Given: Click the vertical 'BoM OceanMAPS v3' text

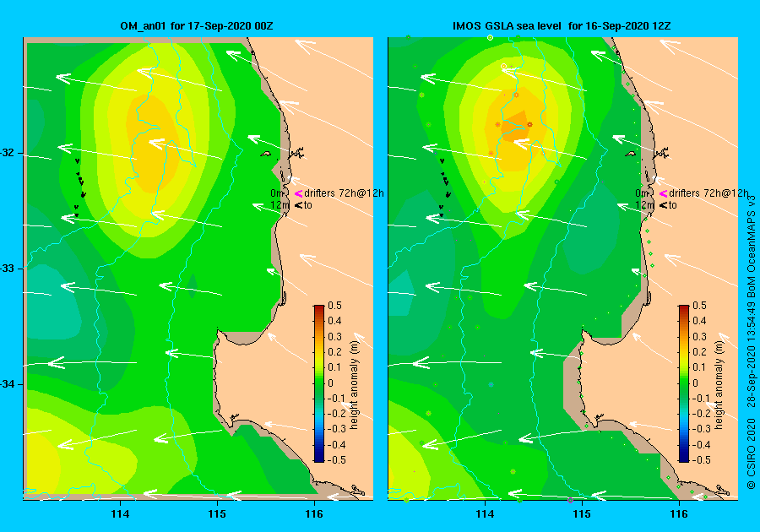Looking at the screenshot, I should click(x=751, y=246).
